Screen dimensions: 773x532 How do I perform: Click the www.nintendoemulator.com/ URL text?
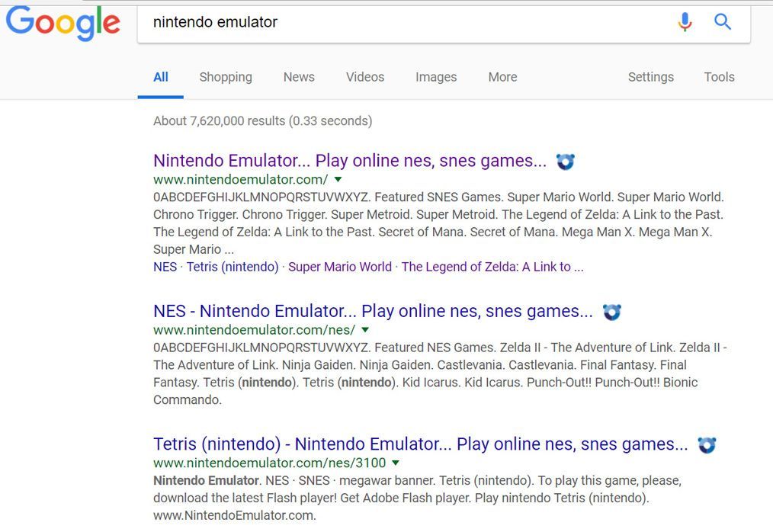(241, 179)
